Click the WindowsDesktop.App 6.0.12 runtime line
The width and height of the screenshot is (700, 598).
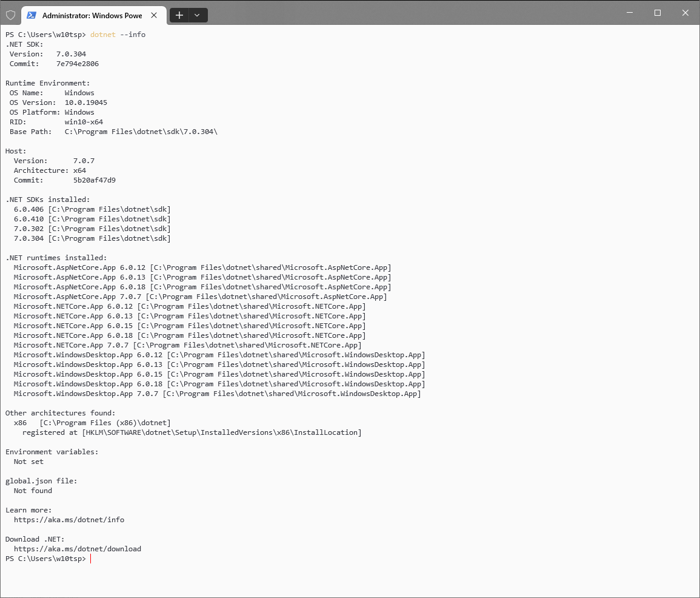click(x=219, y=355)
